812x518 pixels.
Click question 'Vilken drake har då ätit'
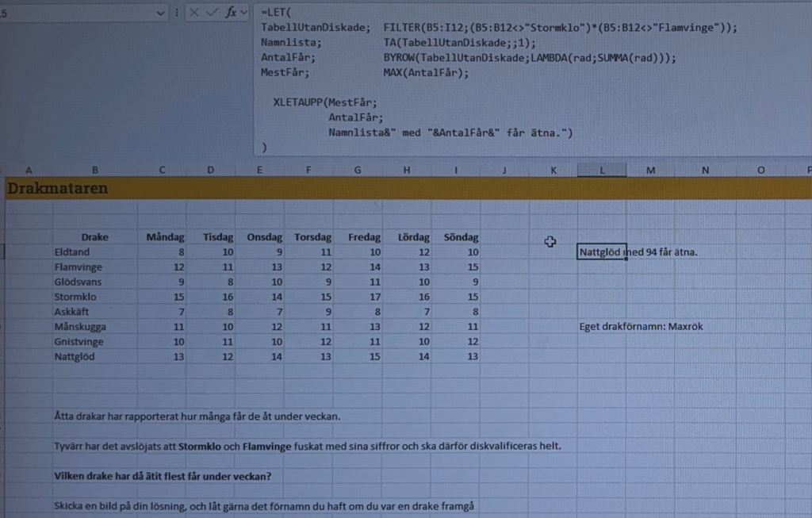pos(163,476)
